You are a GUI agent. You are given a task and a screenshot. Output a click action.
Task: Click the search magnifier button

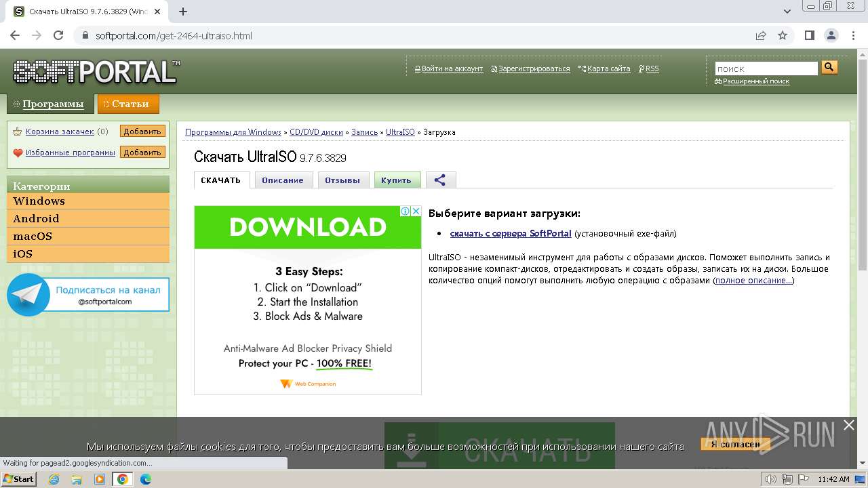(829, 67)
